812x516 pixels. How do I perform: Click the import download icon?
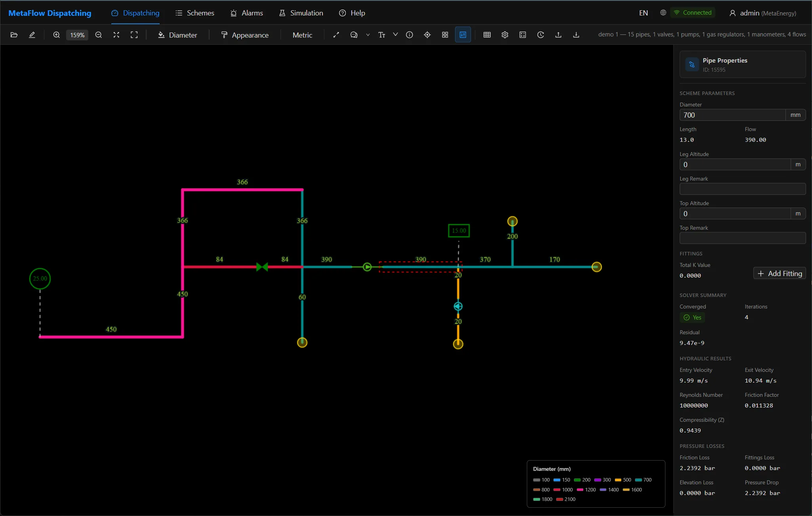[x=576, y=35]
